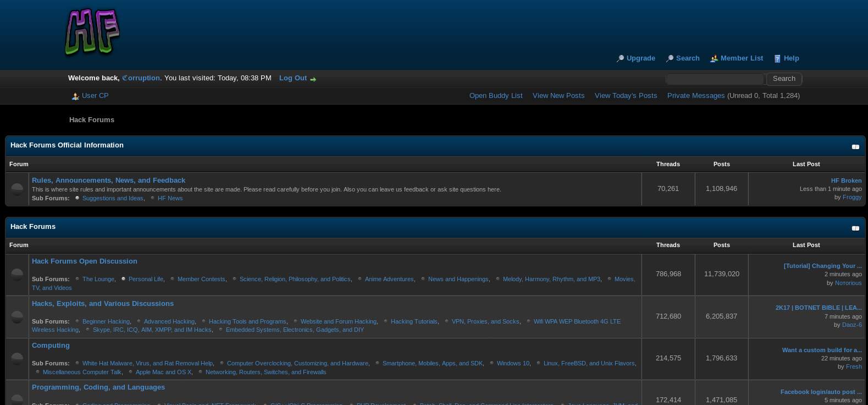Open the Search menu link
This screenshot has height=405, width=868.
click(x=688, y=58)
